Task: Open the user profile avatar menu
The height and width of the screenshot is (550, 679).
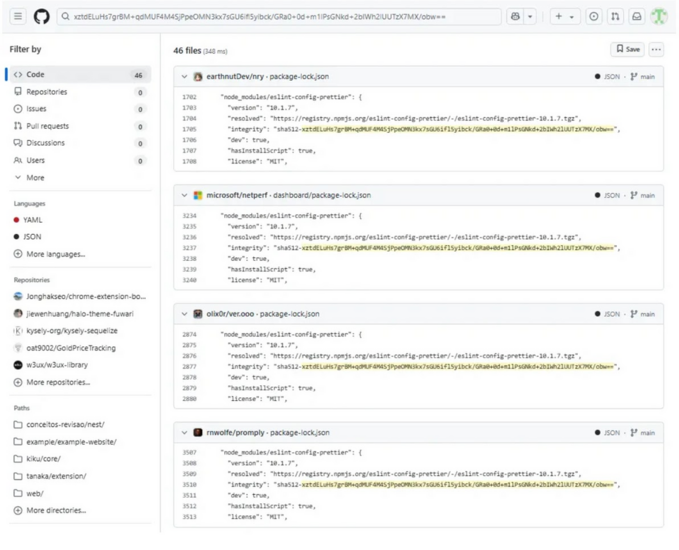Action: pyautogui.click(x=659, y=16)
